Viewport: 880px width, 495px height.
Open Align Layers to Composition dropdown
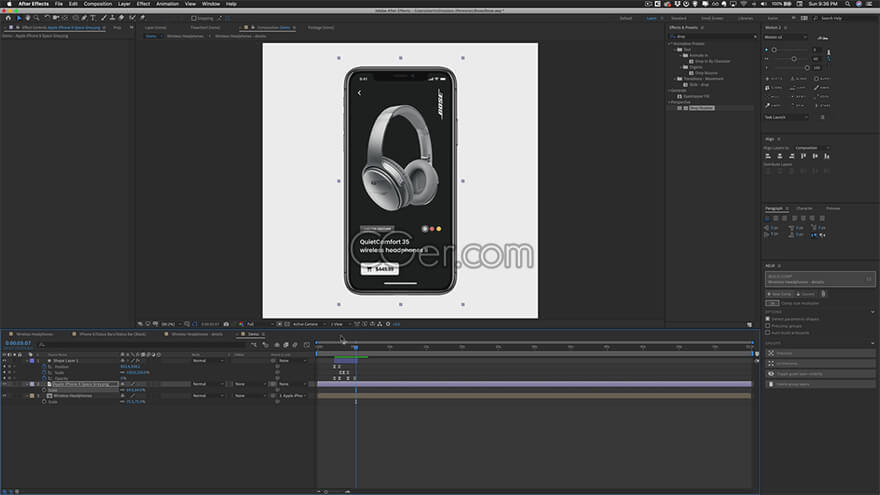pyautogui.click(x=813, y=148)
